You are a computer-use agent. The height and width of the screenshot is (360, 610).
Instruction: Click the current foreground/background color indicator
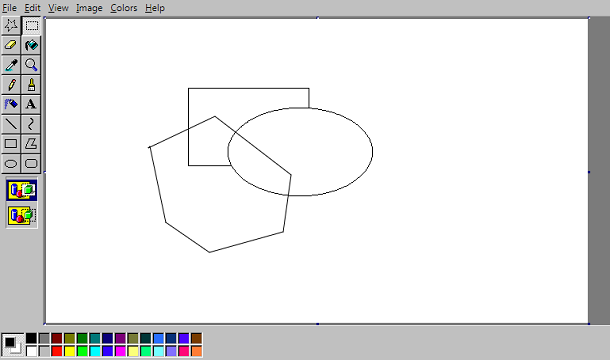[12, 345]
